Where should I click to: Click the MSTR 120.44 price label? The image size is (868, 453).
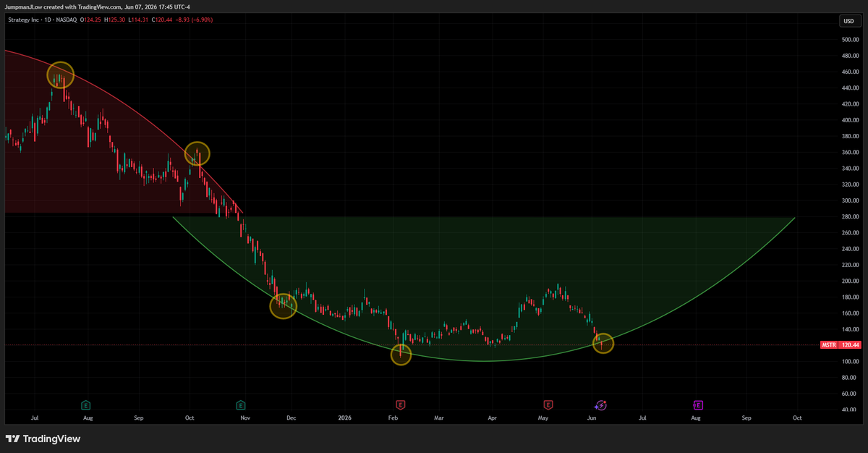(x=841, y=345)
